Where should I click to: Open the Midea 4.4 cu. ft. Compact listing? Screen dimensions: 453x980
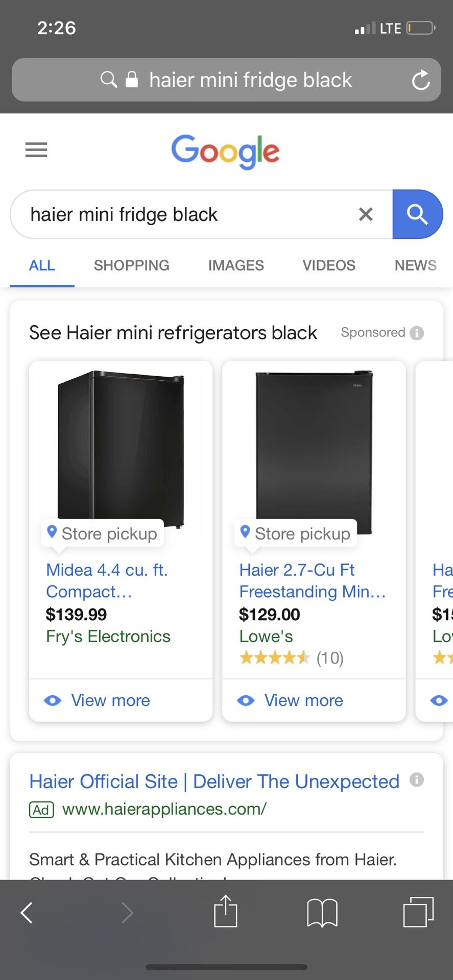pos(107,580)
